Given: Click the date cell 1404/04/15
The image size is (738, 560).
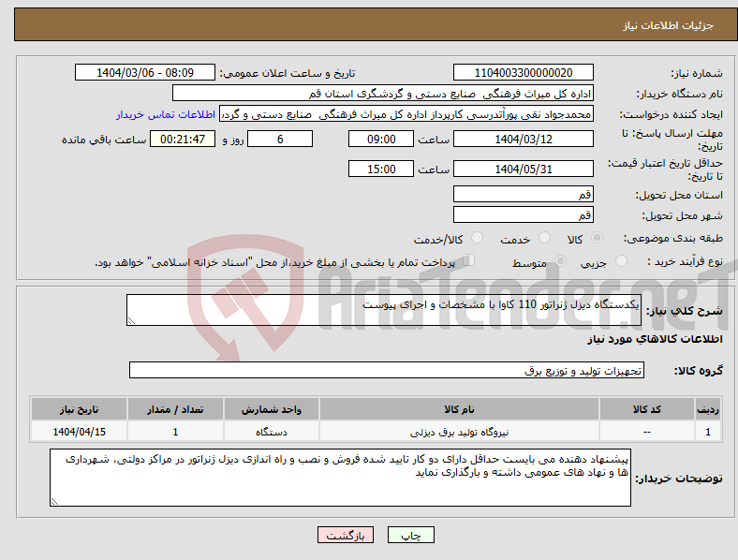Looking at the screenshot, I should coord(79,432).
